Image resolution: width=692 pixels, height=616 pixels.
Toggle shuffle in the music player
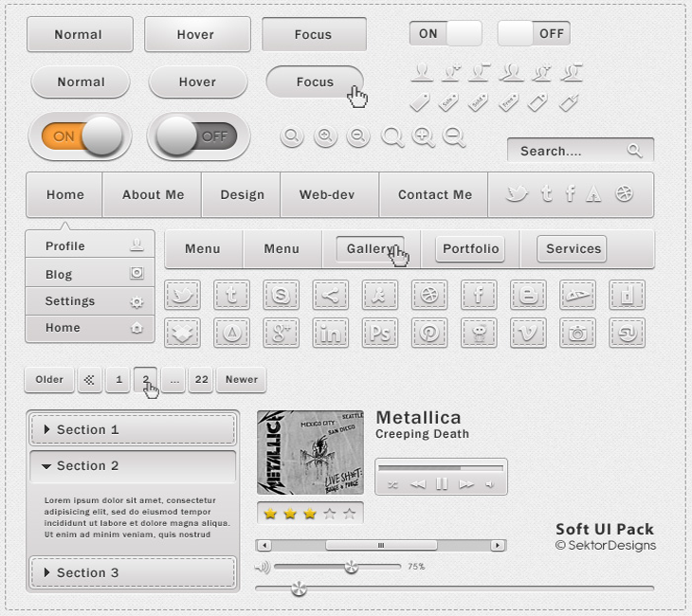392,484
